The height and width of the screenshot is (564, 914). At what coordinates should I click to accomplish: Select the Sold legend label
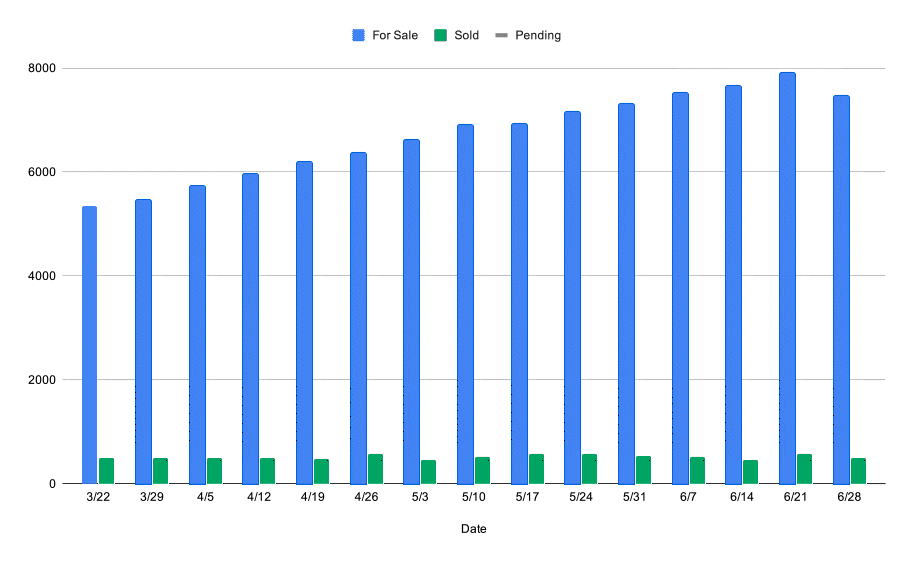point(466,35)
